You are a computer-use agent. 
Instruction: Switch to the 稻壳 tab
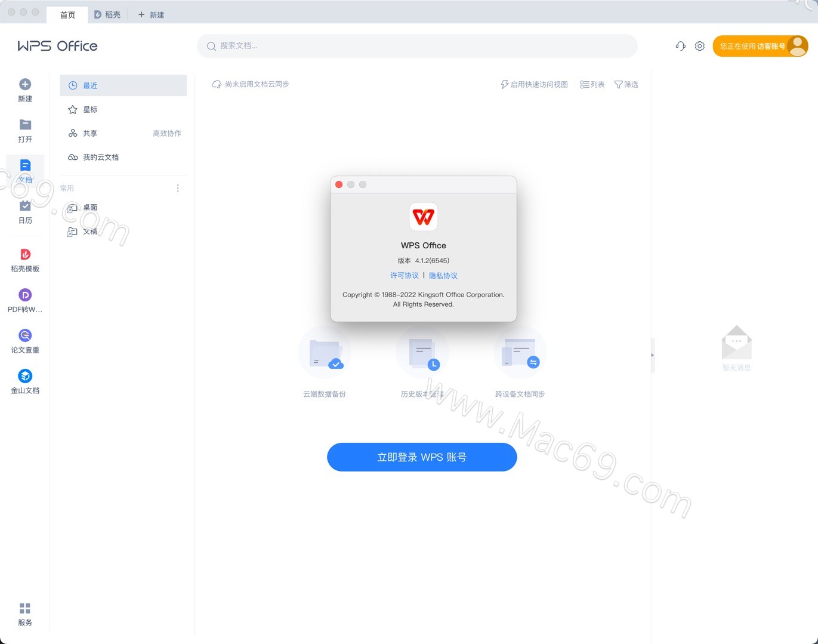tap(107, 15)
